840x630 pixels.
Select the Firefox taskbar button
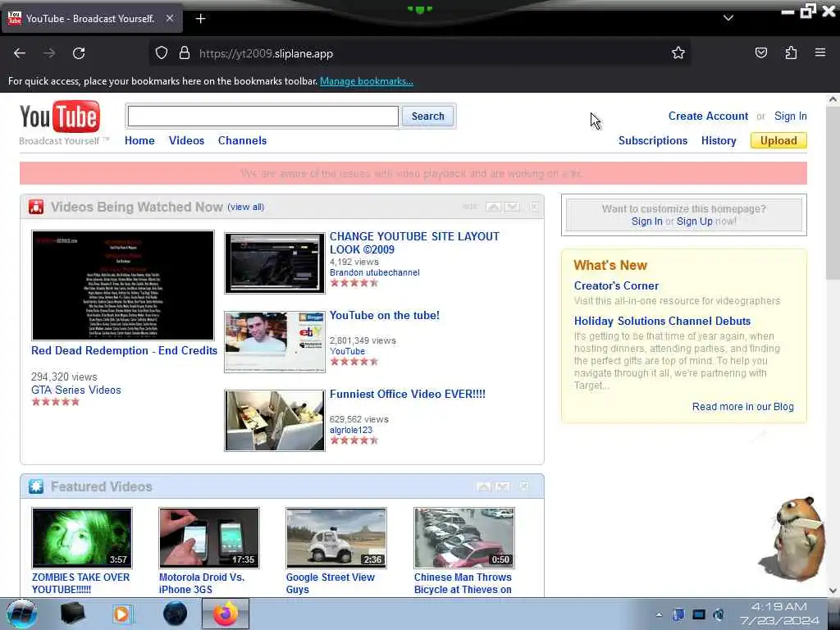(226, 614)
